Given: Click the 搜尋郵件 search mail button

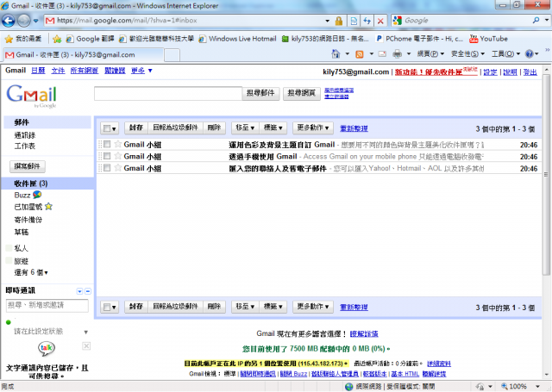Looking at the screenshot, I should pyautogui.click(x=260, y=94).
